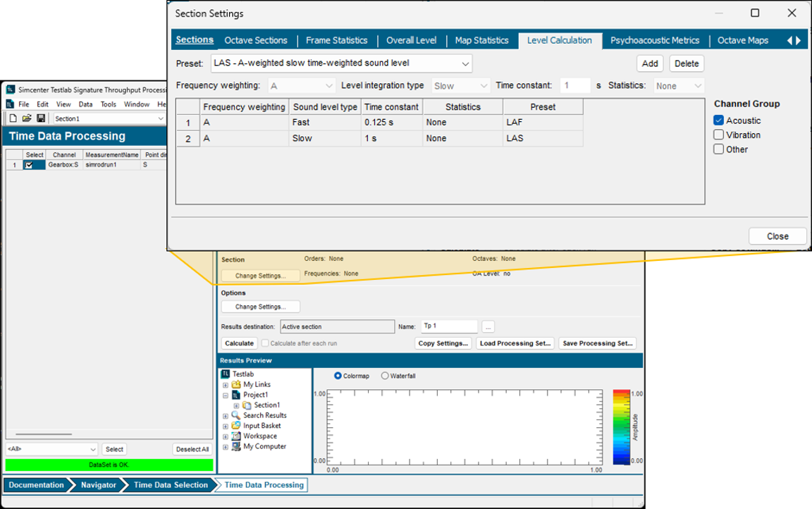This screenshot has width=812, height=509.
Task: Switch to the Octave Sections tab
Action: click(256, 40)
